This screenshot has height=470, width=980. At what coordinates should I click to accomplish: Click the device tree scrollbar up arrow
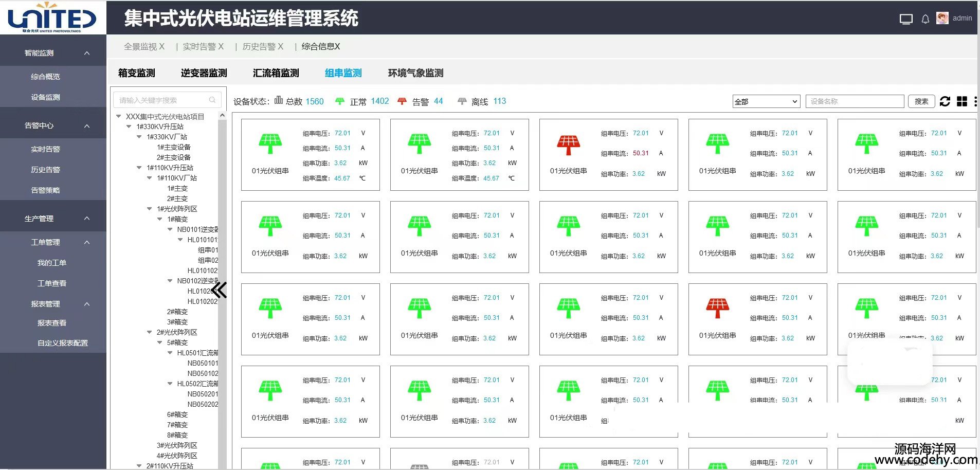[222, 116]
